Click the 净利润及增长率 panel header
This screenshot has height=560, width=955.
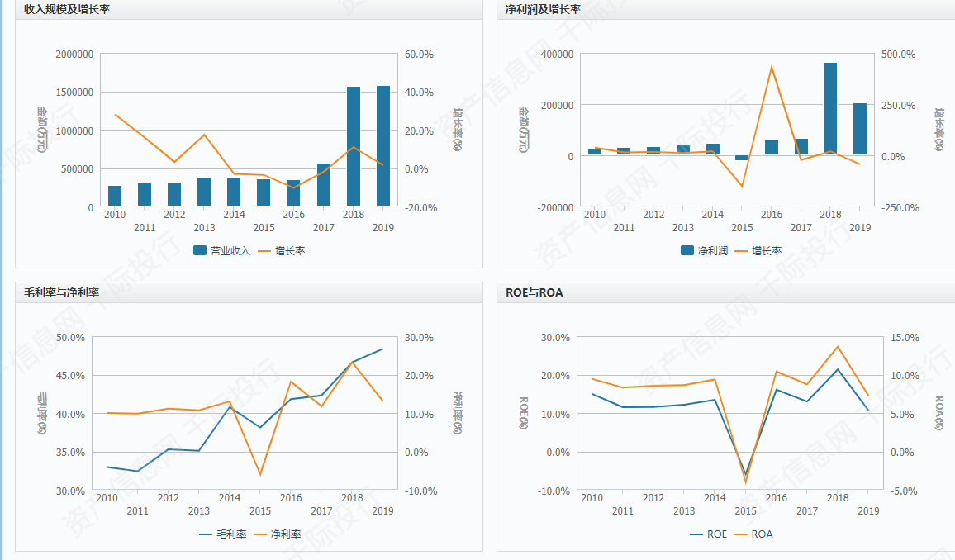click(x=543, y=9)
